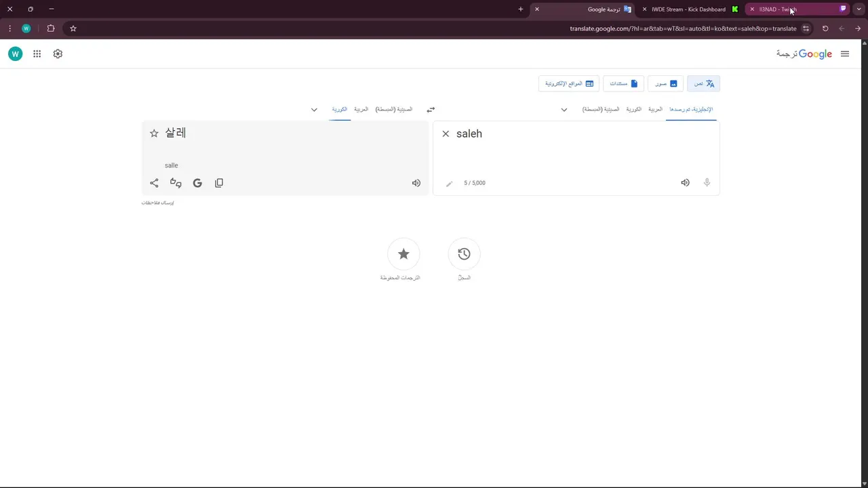Clear the source text with the X icon
This screenshot has height=488, width=868.
coord(446,134)
